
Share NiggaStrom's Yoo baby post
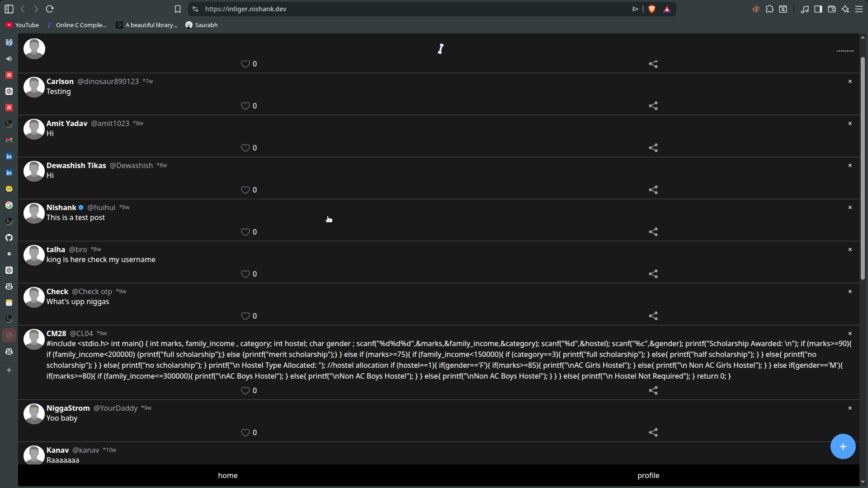(653, 432)
